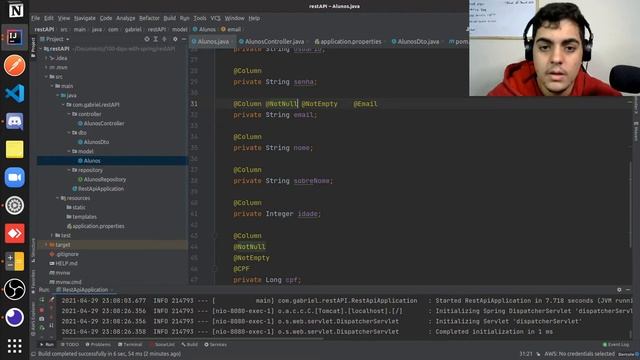Expand the target folder
Viewport: 640px width, 360px height.
[46, 245]
